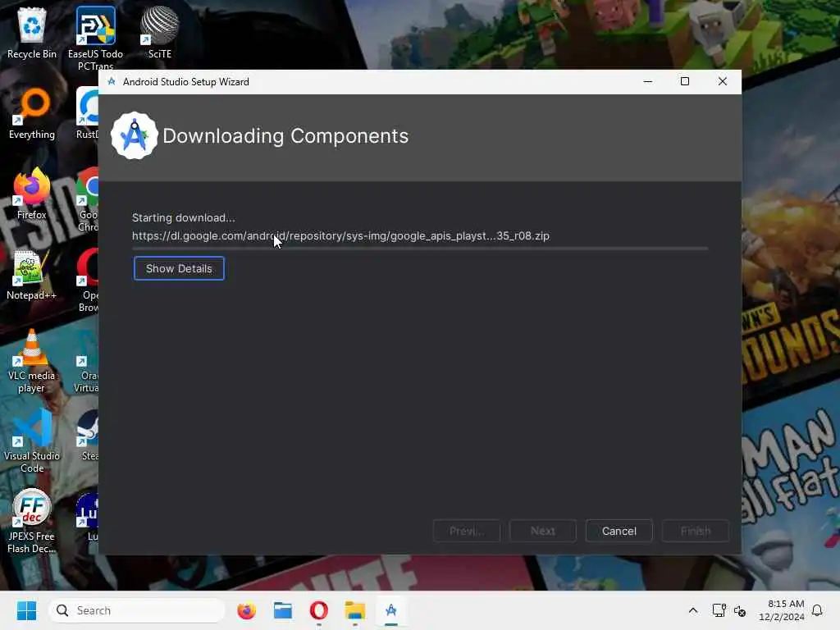The image size is (840, 630).
Task: Click the Android Studio logo in header
Action: point(134,135)
